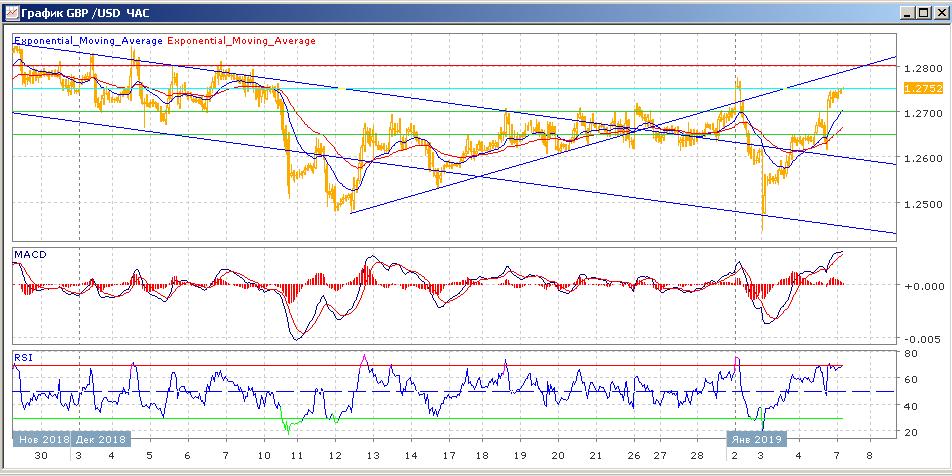The image size is (952, 476).
Task: Click the 'Янв 2019' month marker
Action: coord(756,439)
